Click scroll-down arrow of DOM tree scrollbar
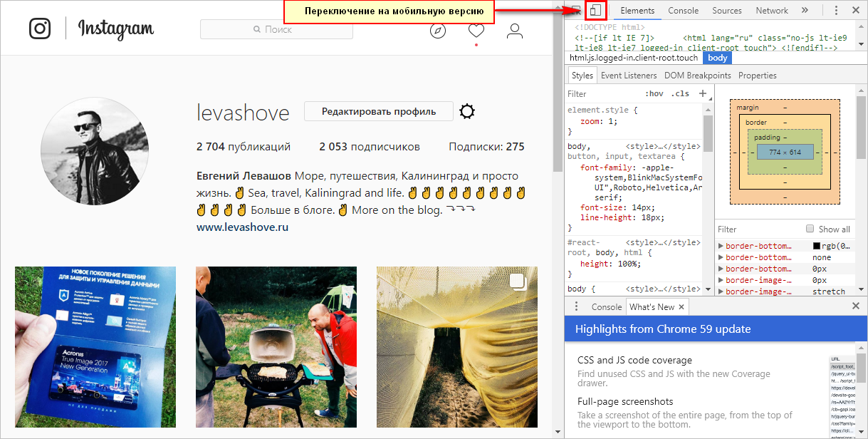The image size is (868, 439). [860, 45]
